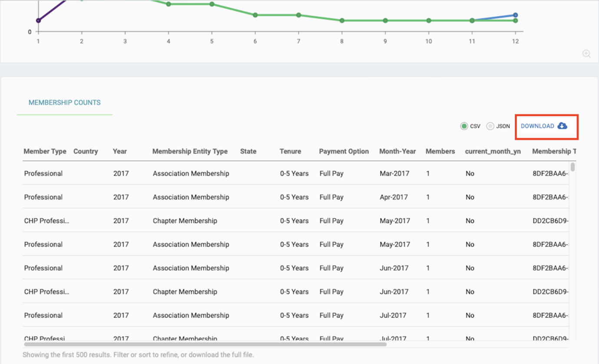Sort by Year column header
This screenshot has width=599, height=364.
click(x=120, y=151)
